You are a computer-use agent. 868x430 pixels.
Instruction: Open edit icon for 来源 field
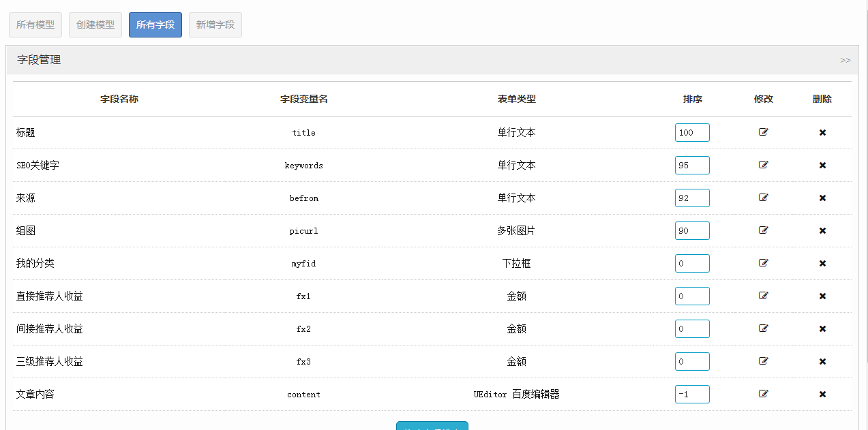click(763, 198)
